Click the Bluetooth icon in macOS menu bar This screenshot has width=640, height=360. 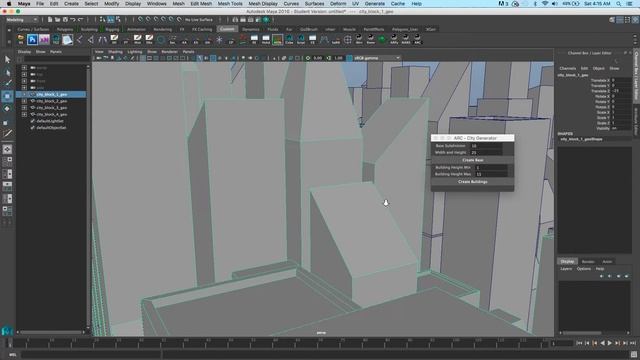535,4
